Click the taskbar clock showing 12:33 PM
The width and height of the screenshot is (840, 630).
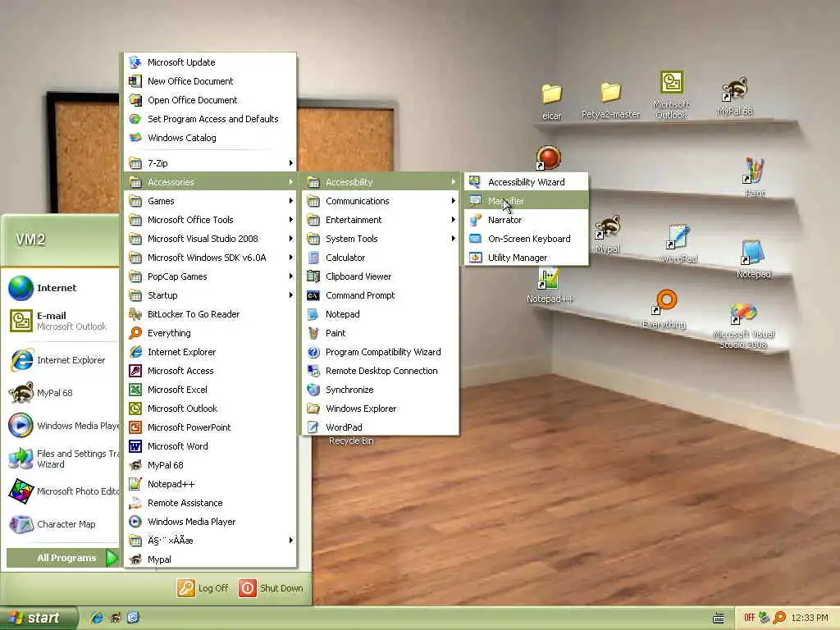(x=810, y=618)
